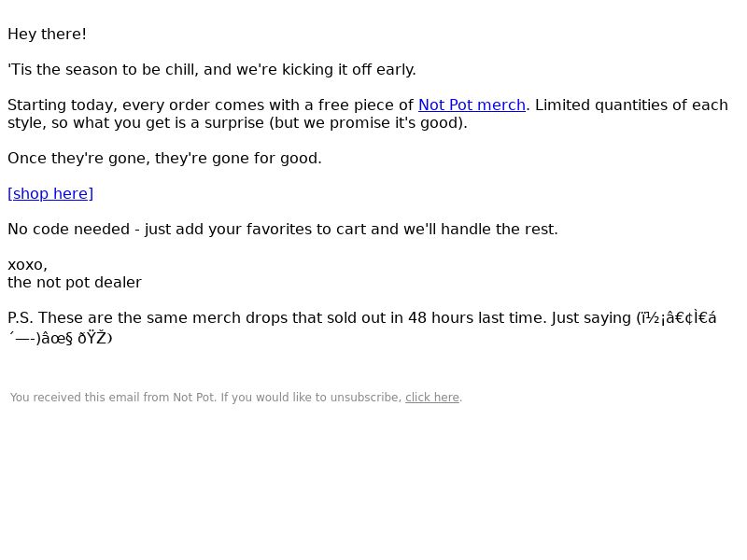Open the Not Pot merch link
Screen dimensions: 747x560
click(x=472, y=105)
